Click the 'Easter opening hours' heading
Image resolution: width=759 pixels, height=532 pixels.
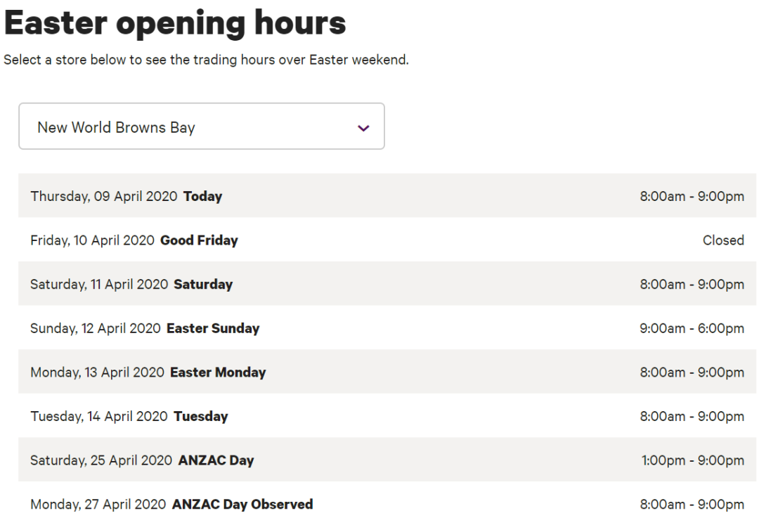[175, 22]
